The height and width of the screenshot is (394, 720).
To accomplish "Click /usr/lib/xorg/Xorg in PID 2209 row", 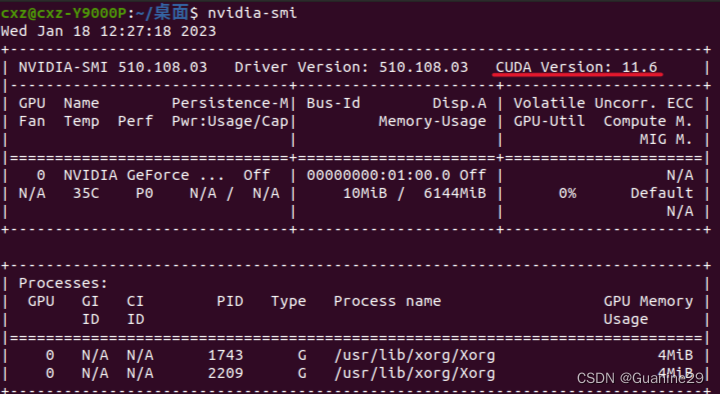I will [x=415, y=373].
